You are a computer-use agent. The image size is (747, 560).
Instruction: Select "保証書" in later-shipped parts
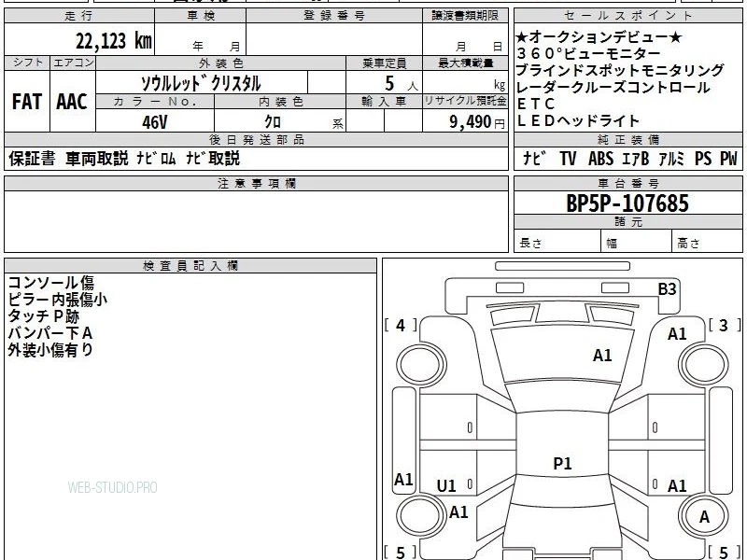32,159
